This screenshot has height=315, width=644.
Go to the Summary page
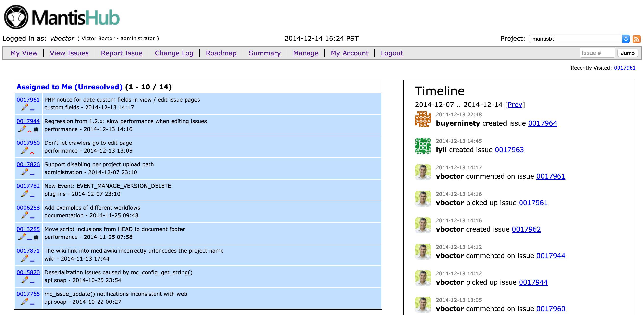(x=265, y=53)
